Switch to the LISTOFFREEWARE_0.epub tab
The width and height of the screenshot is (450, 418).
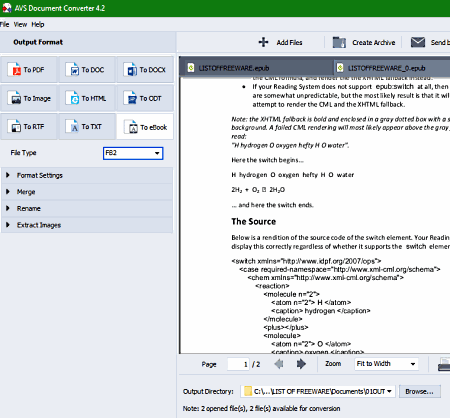(x=392, y=68)
